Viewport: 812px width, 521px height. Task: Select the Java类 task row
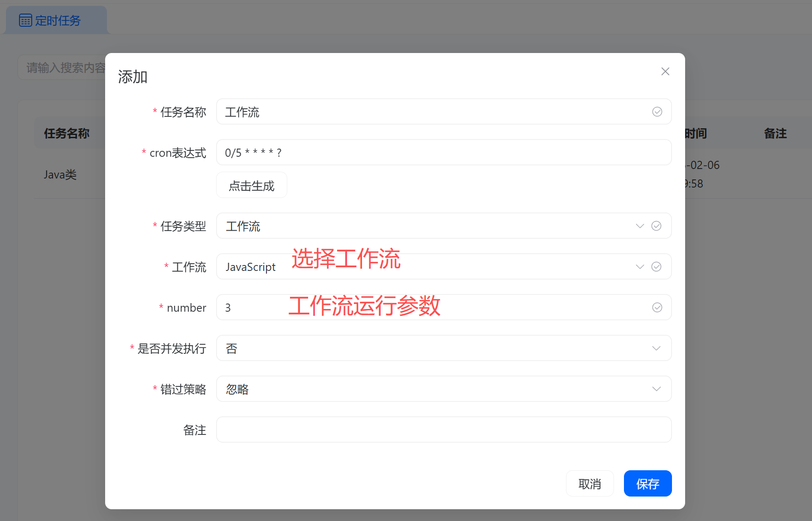[60, 174]
